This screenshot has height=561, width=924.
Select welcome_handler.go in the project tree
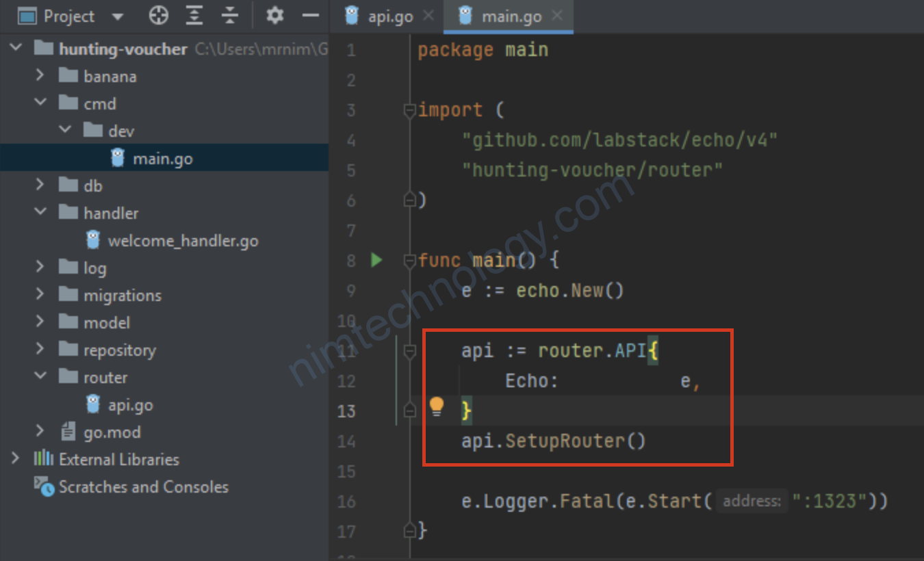click(183, 241)
